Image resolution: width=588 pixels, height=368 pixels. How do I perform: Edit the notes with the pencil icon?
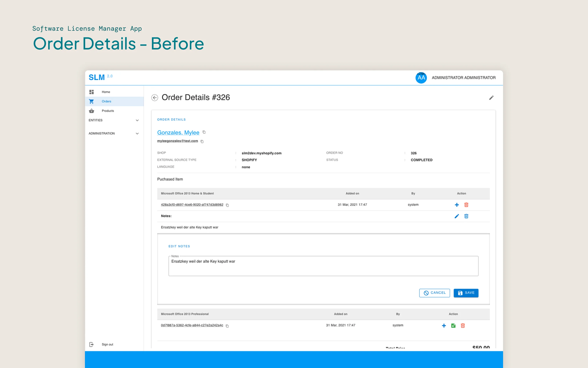coord(457,216)
